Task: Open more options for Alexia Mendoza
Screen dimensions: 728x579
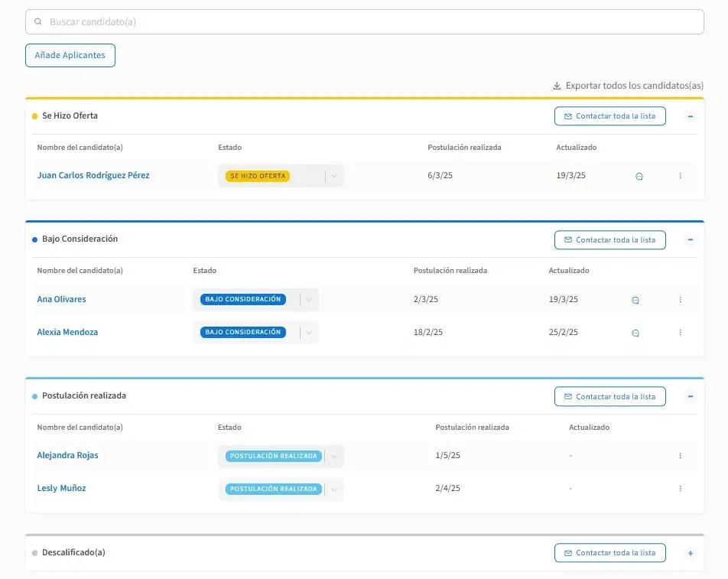Action: tap(680, 333)
